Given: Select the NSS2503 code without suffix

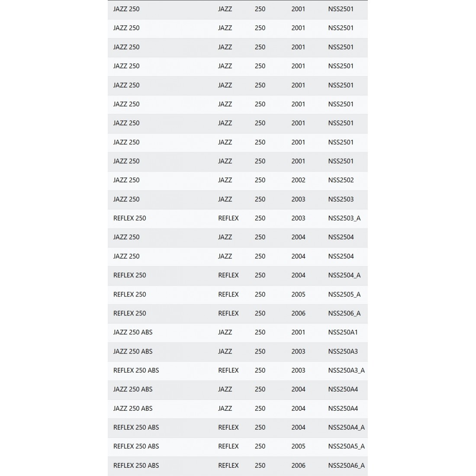Looking at the screenshot, I should 341,199.
